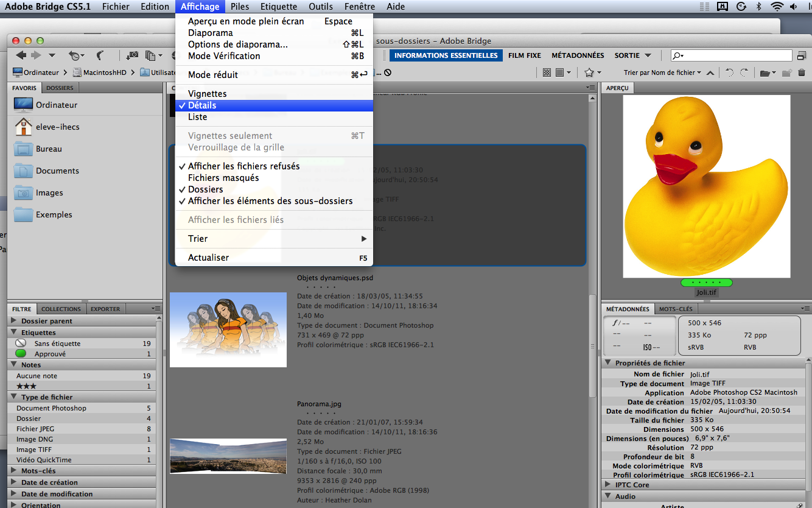Open the workspace list arrow after SORTIE
This screenshot has width=812, height=508.
(x=648, y=55)
